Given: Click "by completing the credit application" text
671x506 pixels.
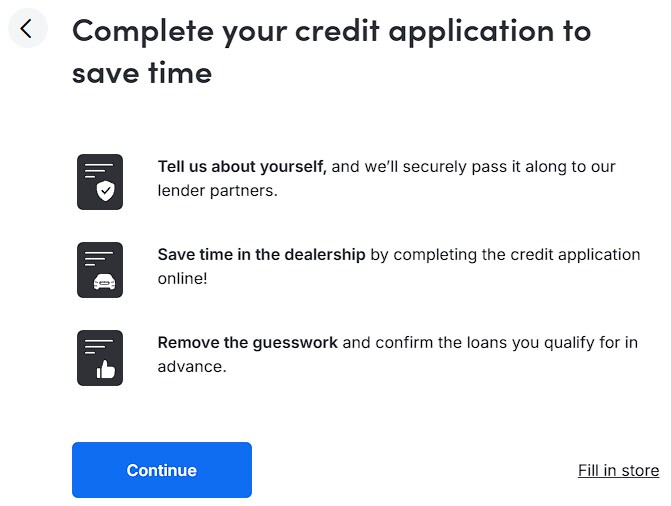Looking at the screenshot, I should coord(505,255).
